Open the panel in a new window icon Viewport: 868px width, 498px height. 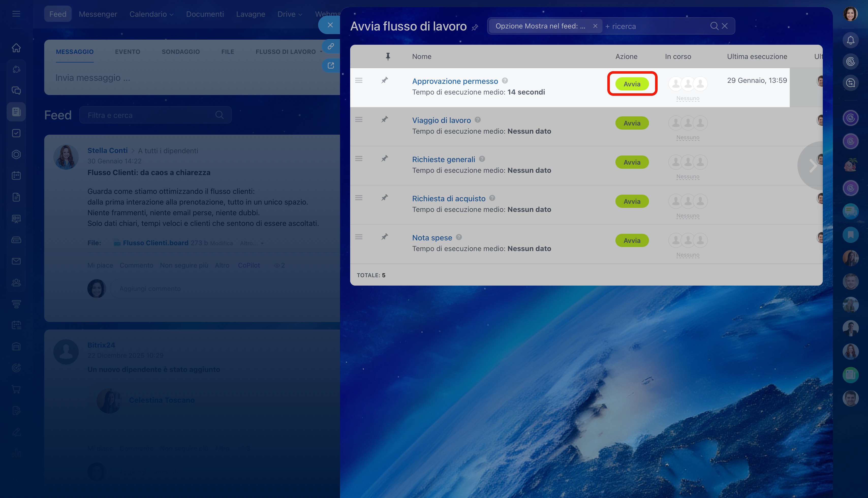(330, 65)
